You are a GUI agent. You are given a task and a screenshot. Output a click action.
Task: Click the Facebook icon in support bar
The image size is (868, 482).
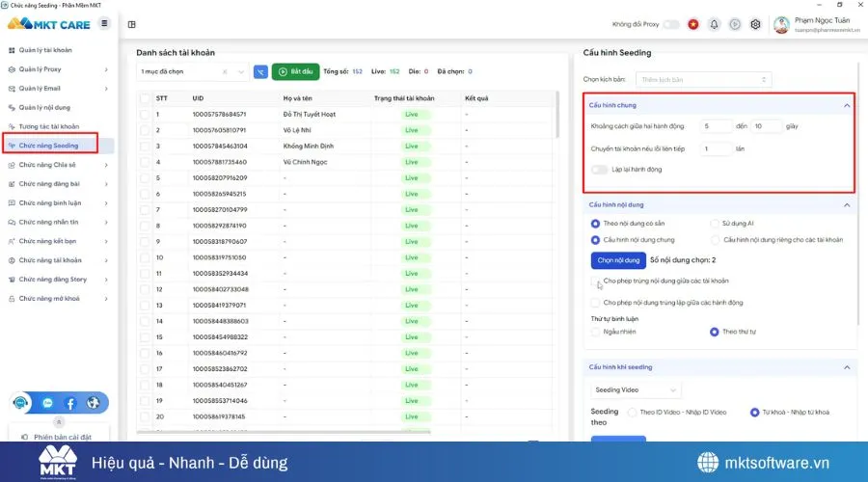click(69, 403)
